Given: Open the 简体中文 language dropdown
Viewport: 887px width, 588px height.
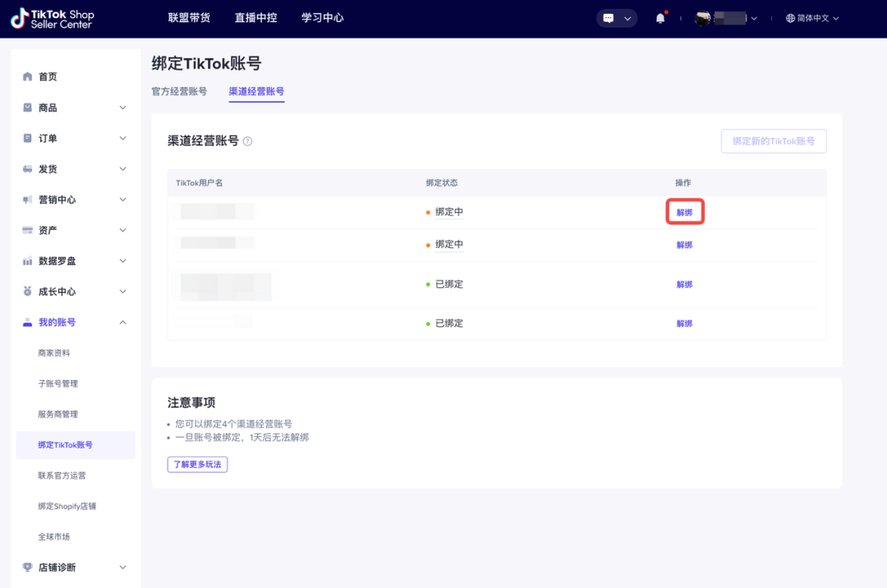Looking at the screenshot, I should point(811,17).
